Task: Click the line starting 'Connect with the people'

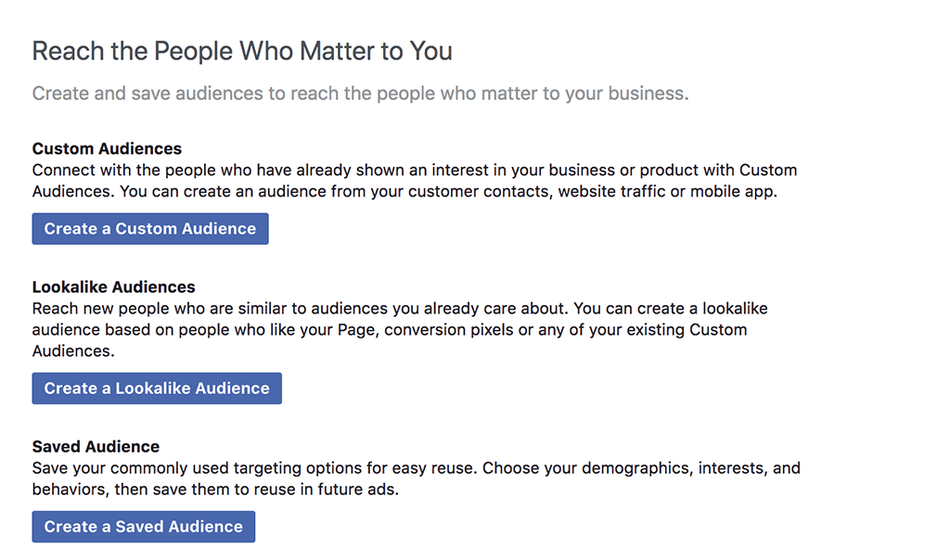Action: [x=414, y=171]
